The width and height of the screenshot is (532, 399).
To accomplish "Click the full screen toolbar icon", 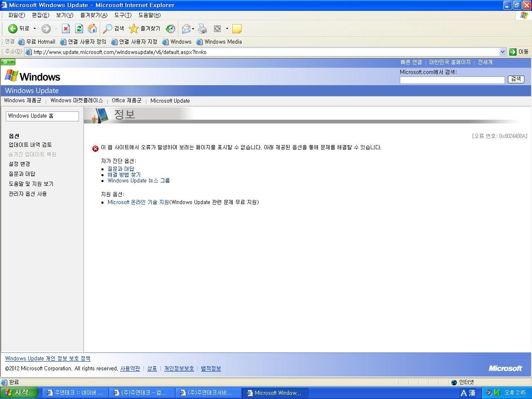I will (217, 29).
